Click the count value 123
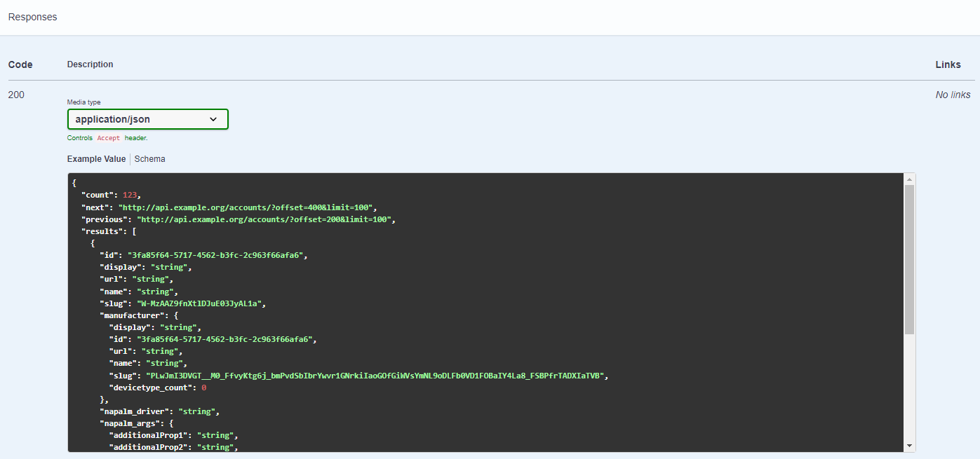Viewport: 980px width, 459px height. pos(129,195)
